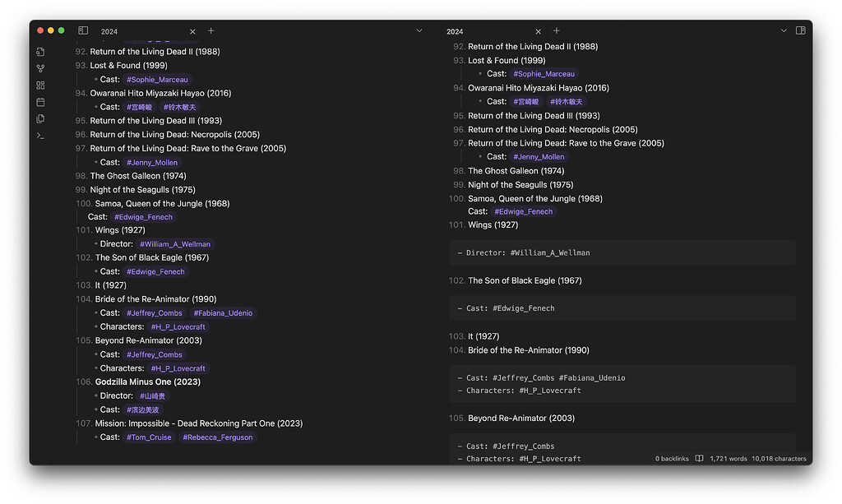Open graph view from the left ribbon
This screenshot has height=504, width=842.
[40, 67]
